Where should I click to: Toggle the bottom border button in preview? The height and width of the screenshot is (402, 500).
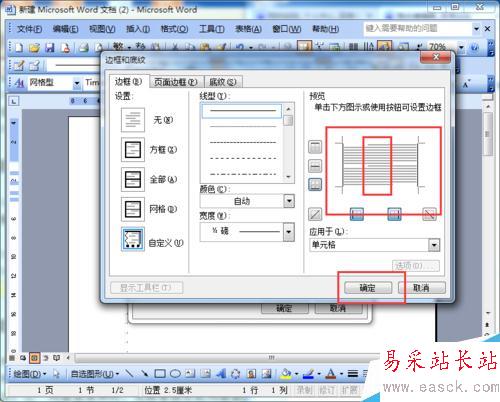click(x=315, y=184)
